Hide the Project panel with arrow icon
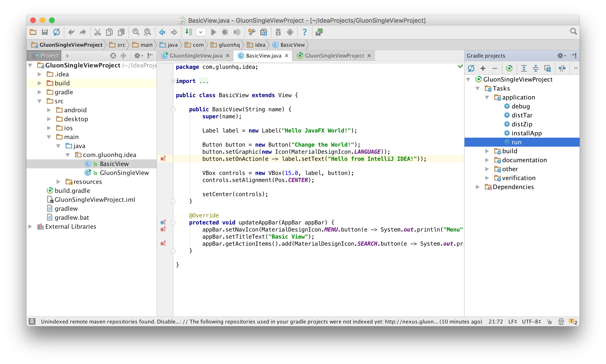 (x=150, y=56)
